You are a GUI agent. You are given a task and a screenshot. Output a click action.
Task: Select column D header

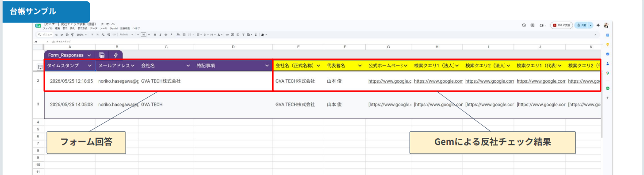pos(233,46)
